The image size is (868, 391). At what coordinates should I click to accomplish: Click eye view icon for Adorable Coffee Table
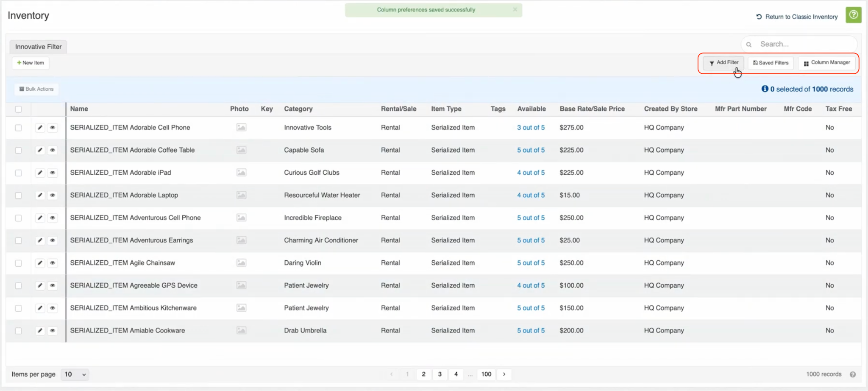click(53, 150)
